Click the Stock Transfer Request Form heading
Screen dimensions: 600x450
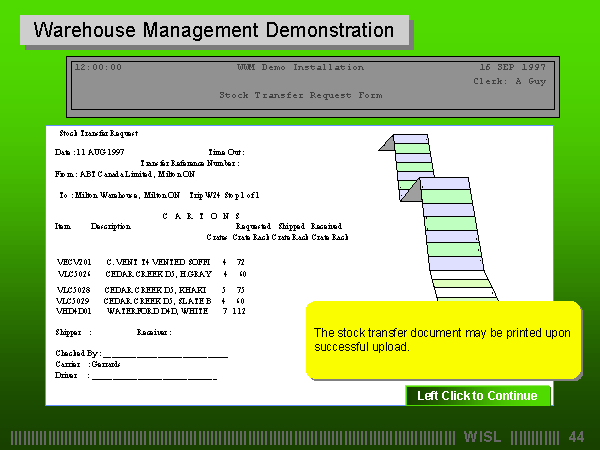tap(300, 95)
